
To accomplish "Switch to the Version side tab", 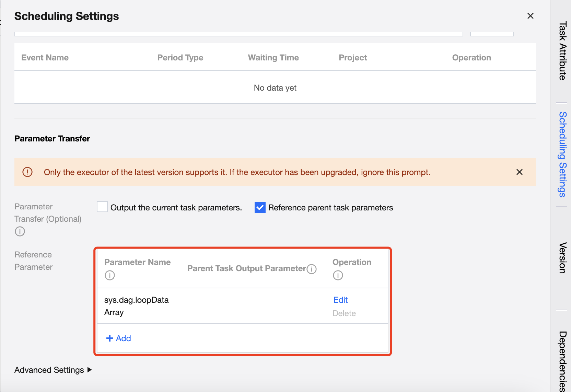I will pos(562,258).
